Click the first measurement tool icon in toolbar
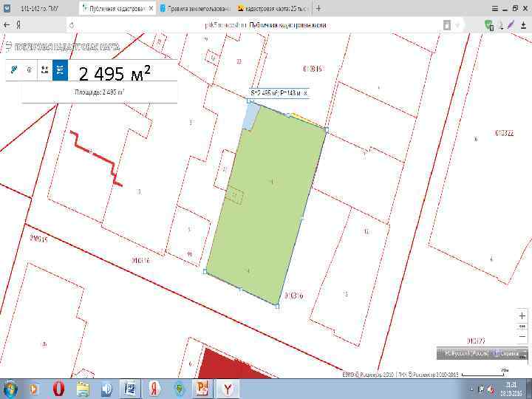Viewport: 532px width, 399px height. [14, 70]
